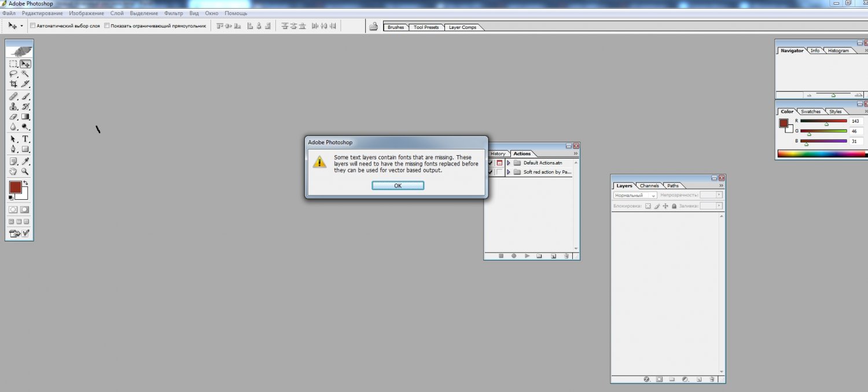This screenshot has height=392, width=868.
Task: Click trash icon in Actions panel
Action: pos(567,255)
